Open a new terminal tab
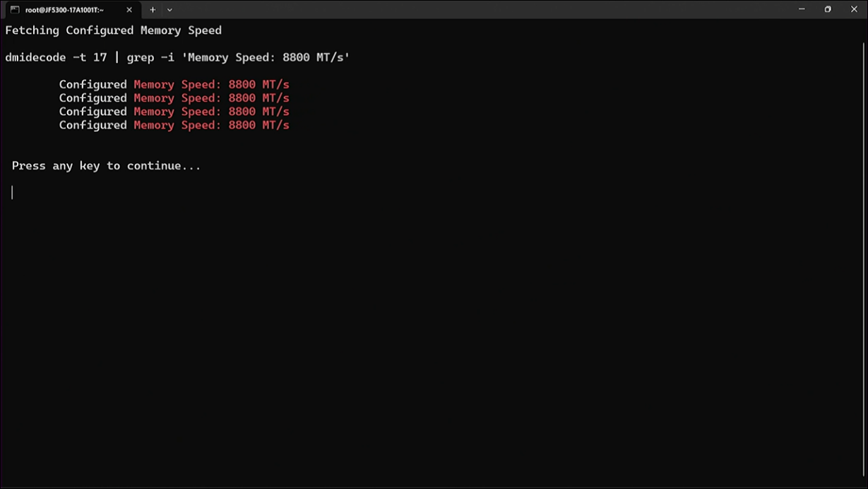The width and height of the screenshot is (868, 489). [x=153, y=10]
